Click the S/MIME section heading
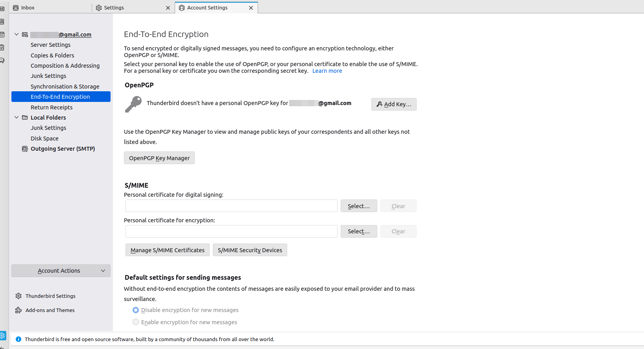 pyautogui.click(x=137, y=185)
